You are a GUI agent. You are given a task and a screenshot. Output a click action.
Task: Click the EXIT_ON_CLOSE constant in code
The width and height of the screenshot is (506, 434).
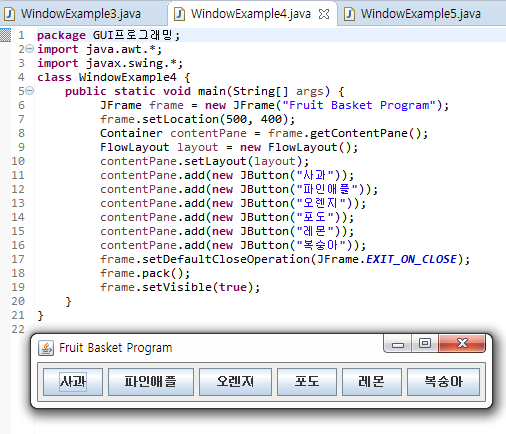click(x=412, y=259)
